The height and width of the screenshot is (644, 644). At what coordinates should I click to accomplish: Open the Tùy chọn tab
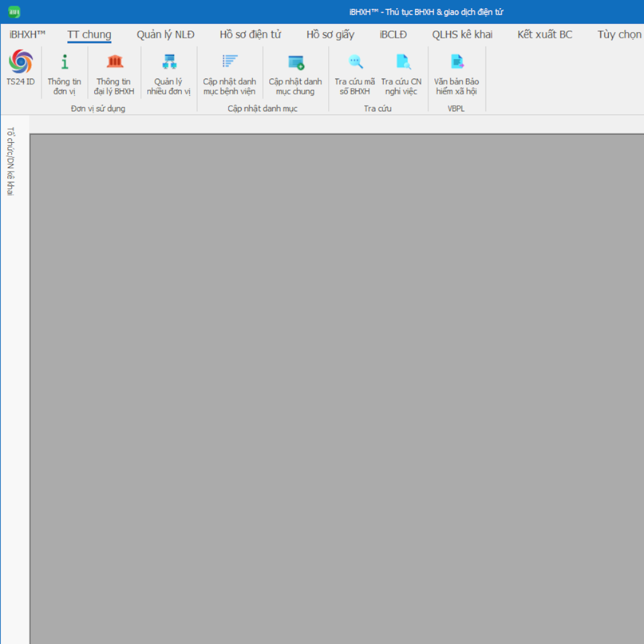[619, 35]
